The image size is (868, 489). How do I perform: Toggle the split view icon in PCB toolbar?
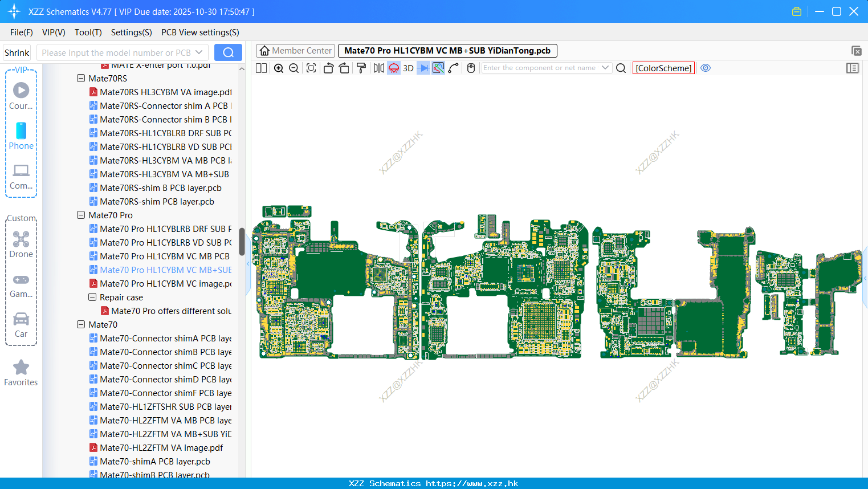point(261,68)
